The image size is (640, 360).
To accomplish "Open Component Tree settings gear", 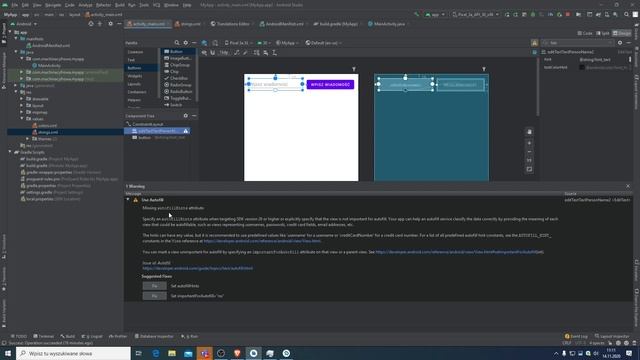I will tap(186, 116).
